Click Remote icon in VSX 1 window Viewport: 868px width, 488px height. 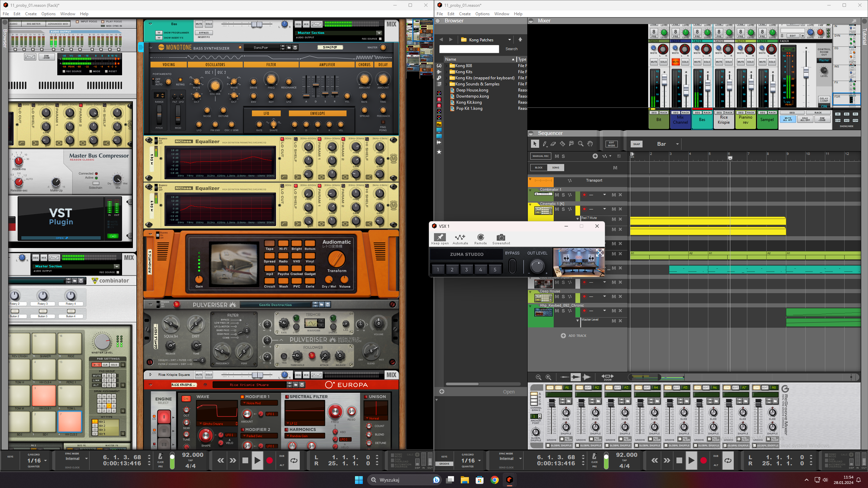[480, 237]
